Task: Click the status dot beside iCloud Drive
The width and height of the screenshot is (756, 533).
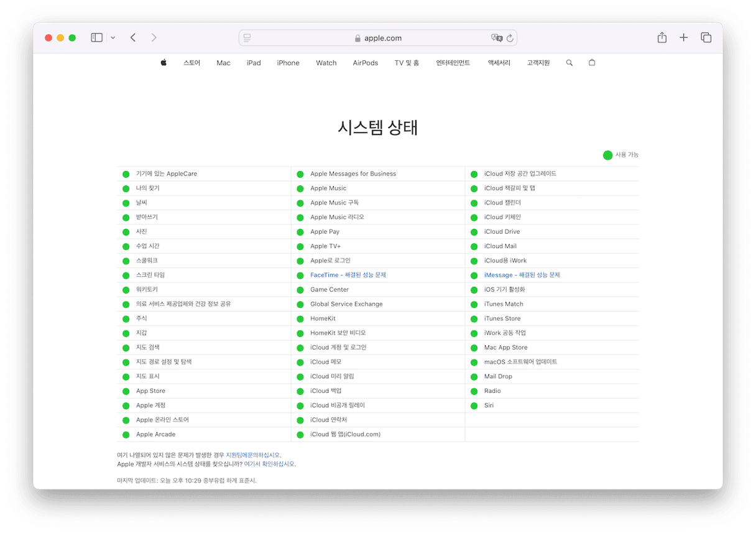Action: (474, 232)
